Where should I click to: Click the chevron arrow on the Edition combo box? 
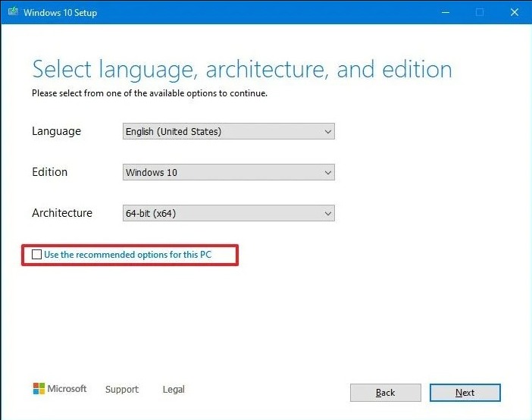pos(327,173)
